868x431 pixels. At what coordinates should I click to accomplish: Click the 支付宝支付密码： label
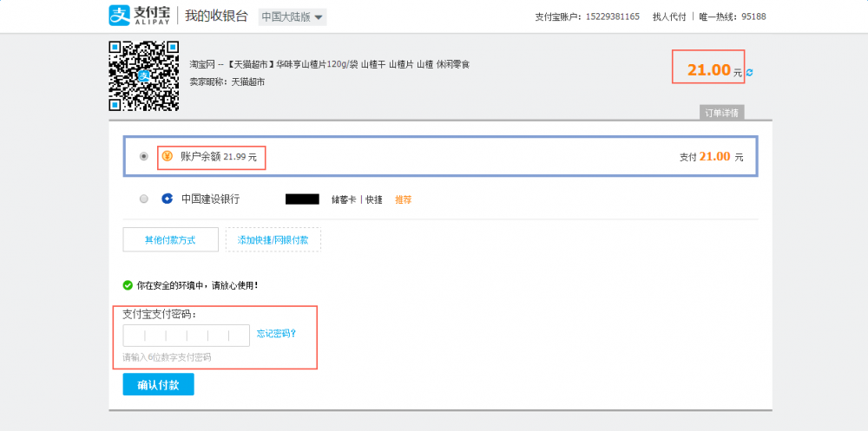[x=160, y=314]
